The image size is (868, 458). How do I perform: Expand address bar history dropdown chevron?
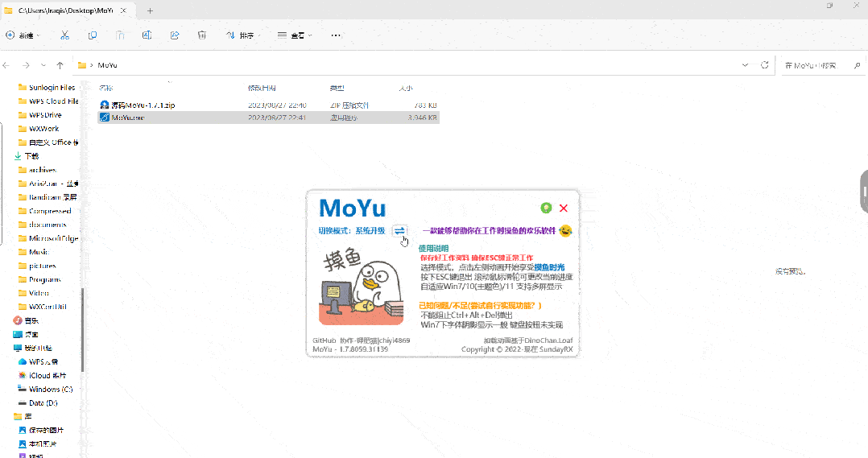[x=745, y=65]
